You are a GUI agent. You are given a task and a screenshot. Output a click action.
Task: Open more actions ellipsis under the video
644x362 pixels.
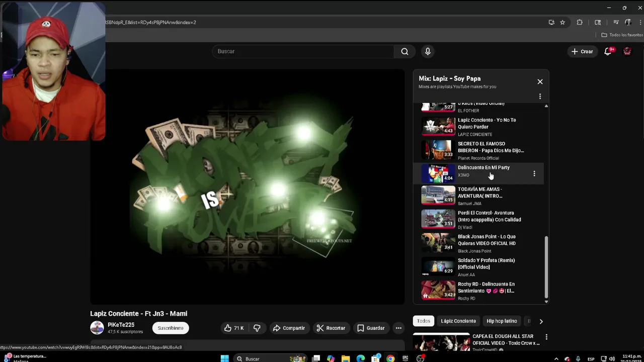point(398,328)
